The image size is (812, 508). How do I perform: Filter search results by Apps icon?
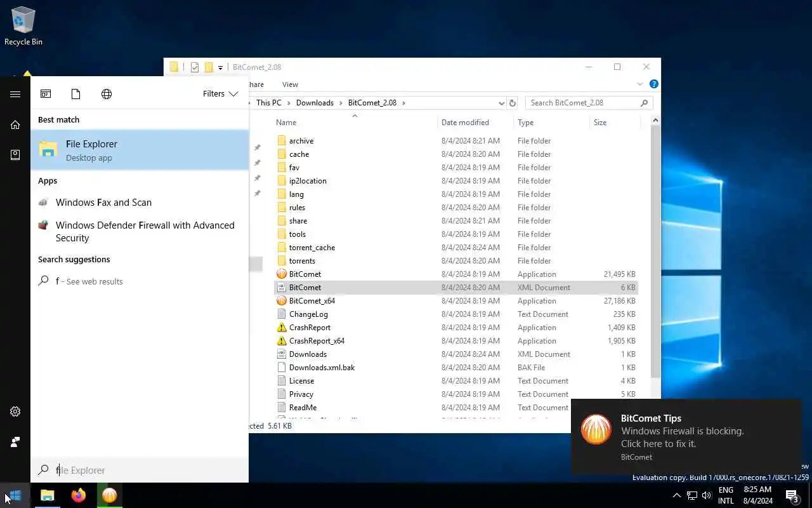[x=46, y=94]
